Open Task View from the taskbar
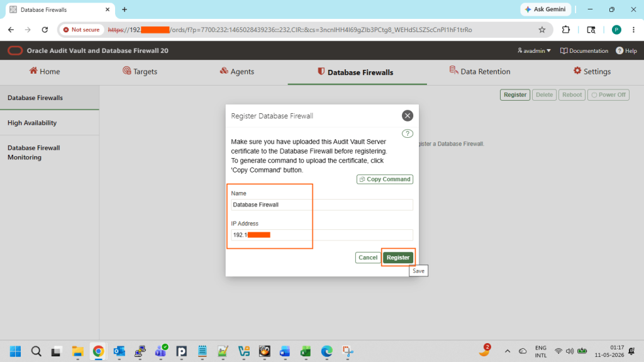 click(56, 351)
